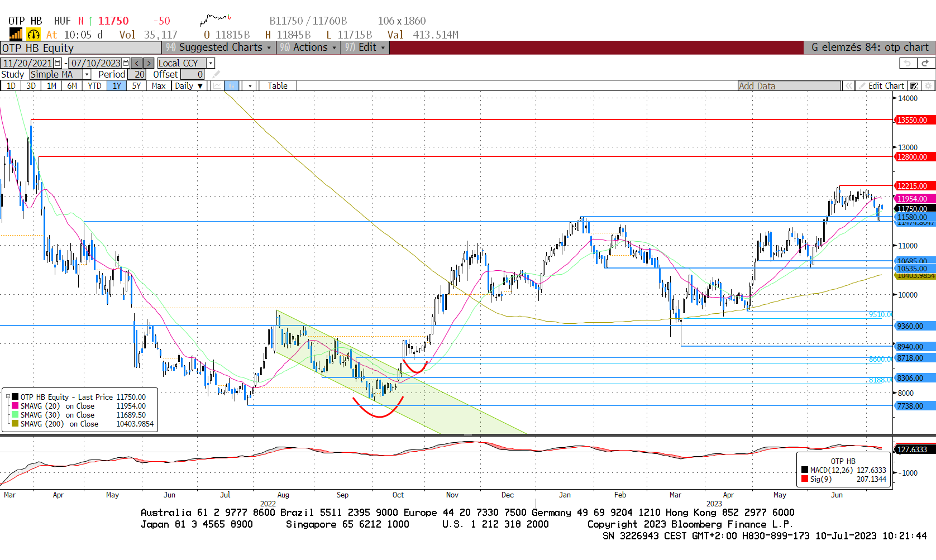Open the Suggested Charts menu
The width and height of the screenshot is (936, 560).
pyautogui.click(x=219, y=47)
